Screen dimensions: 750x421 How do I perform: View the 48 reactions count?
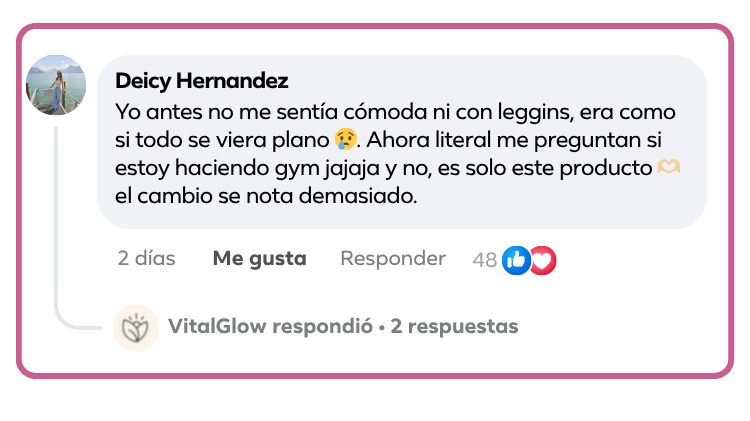click(x=485, y=260)
